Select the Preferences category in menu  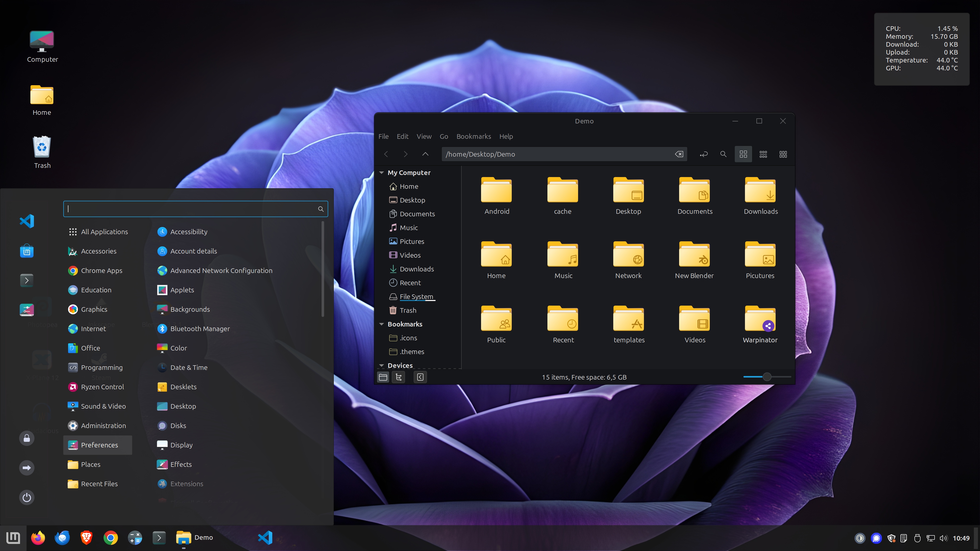pos(98,445)
